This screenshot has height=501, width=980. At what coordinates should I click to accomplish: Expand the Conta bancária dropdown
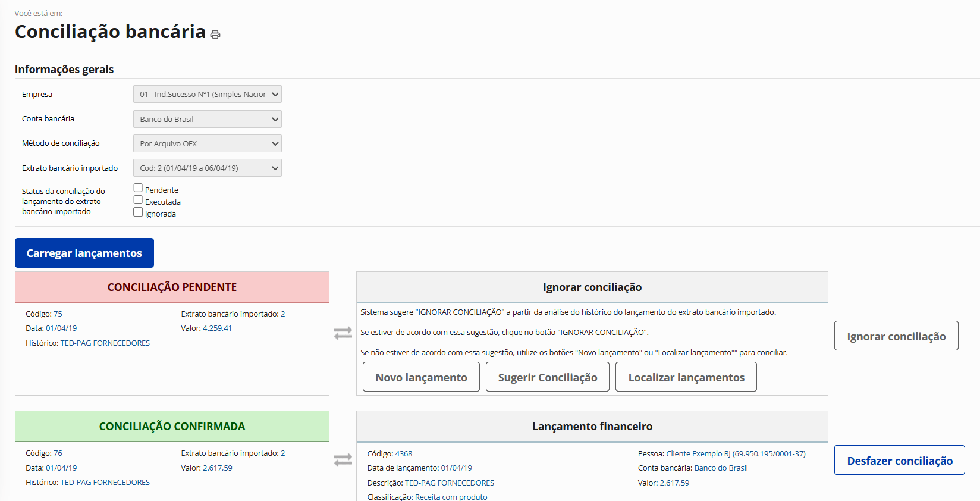point(207,119)
